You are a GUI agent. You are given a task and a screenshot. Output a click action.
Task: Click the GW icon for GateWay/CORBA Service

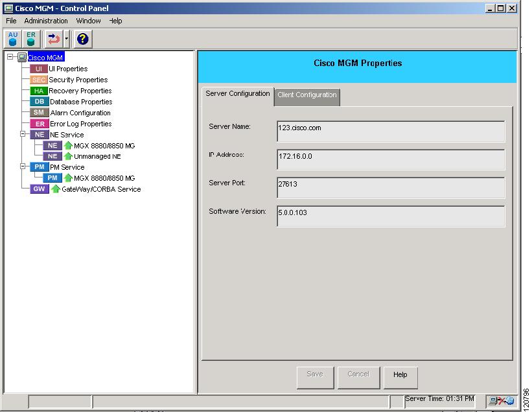pos(40,189)
